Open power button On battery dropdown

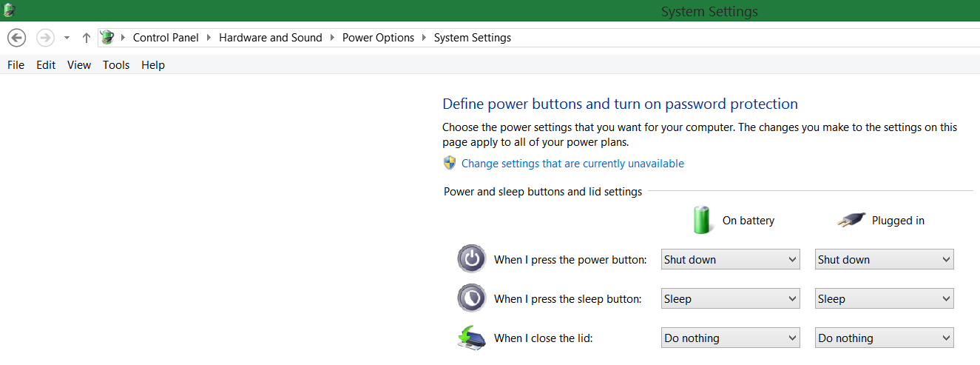tap(731, 260)
